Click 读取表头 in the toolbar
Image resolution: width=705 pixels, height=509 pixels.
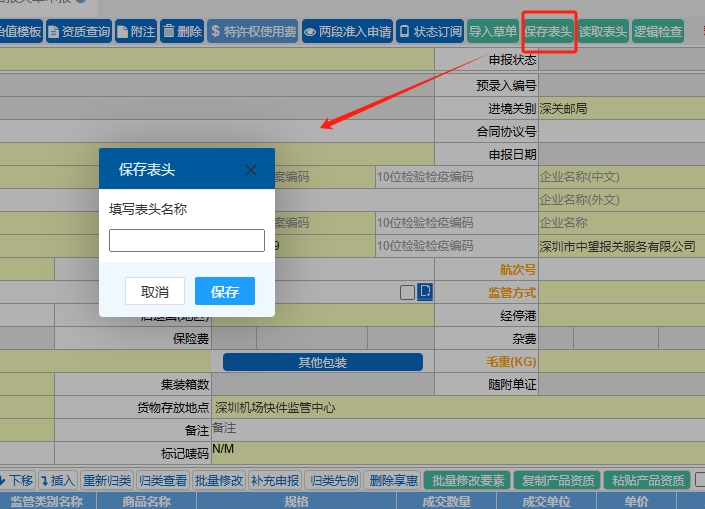pos(603,32)
